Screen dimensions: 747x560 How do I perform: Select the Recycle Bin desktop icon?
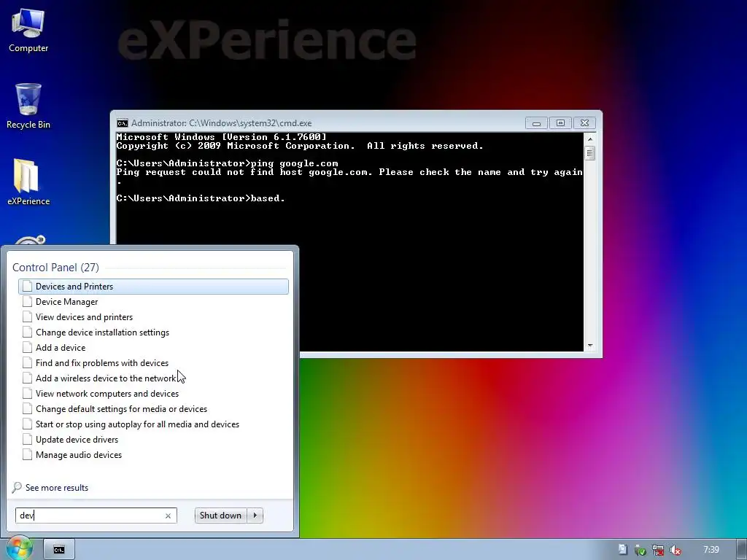coord(28,106)
